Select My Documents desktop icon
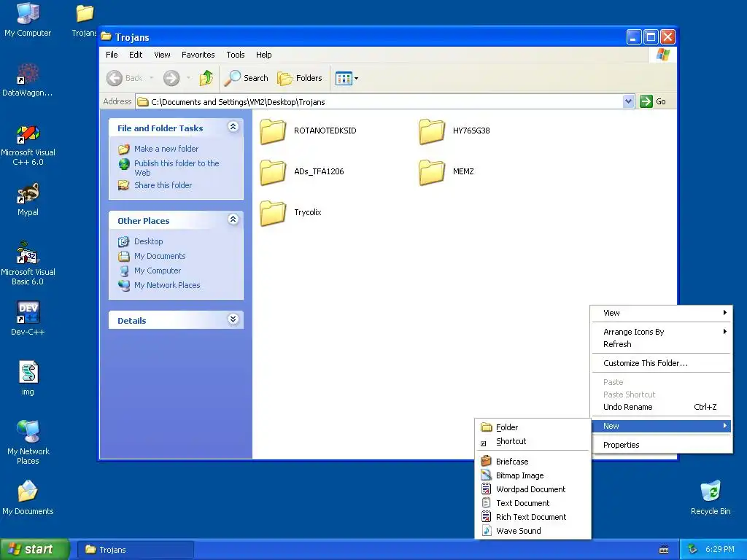This screenshot has width=747, height=560. pos(28,497)
